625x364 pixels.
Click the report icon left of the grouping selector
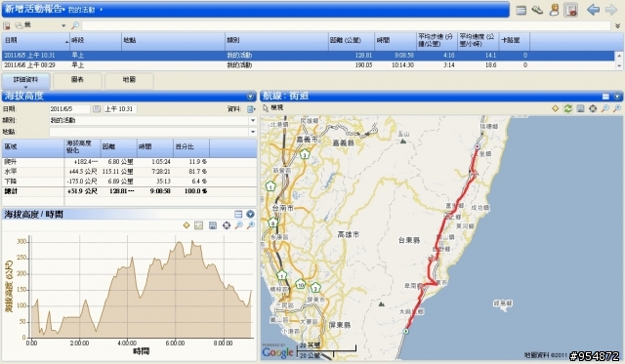tap(7, 26)
